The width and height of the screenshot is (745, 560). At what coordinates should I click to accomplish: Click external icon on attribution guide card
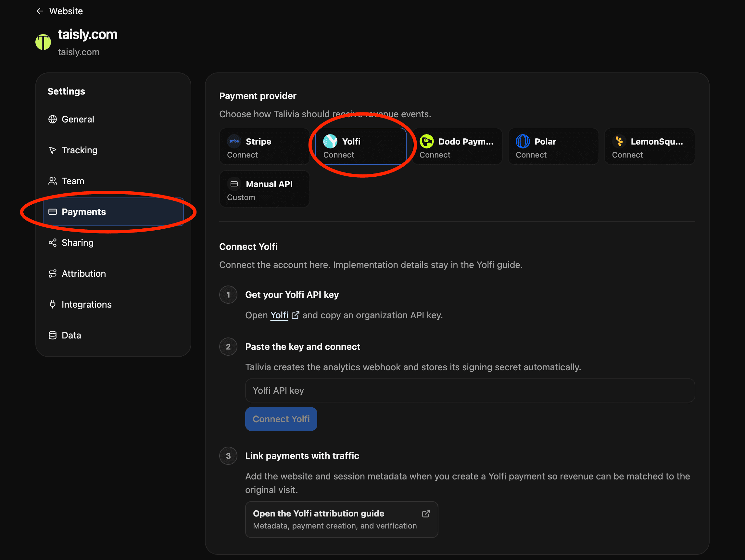click(x=426, y=514)
